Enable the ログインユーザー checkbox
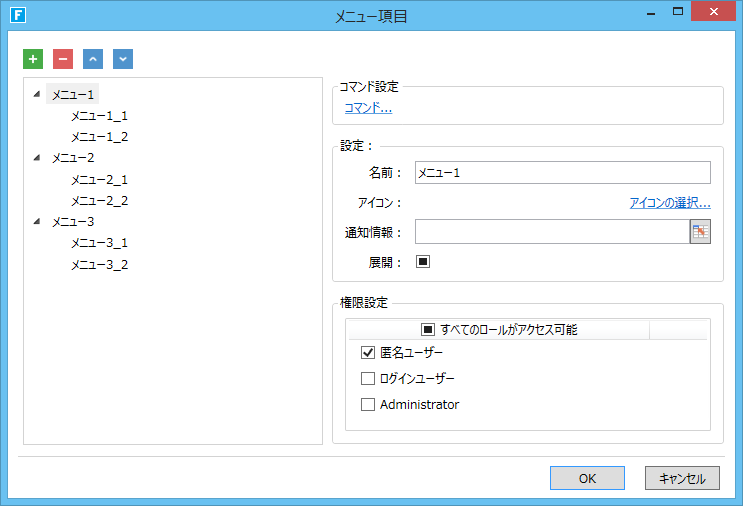The width and height of the screenshot is (743, 506). (x=368, y=379)
